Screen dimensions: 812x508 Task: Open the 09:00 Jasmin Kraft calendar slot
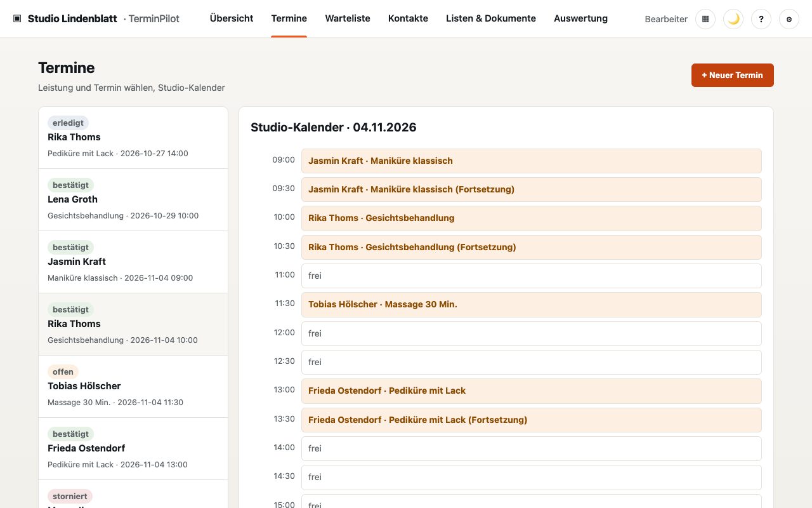pos(532,161)
